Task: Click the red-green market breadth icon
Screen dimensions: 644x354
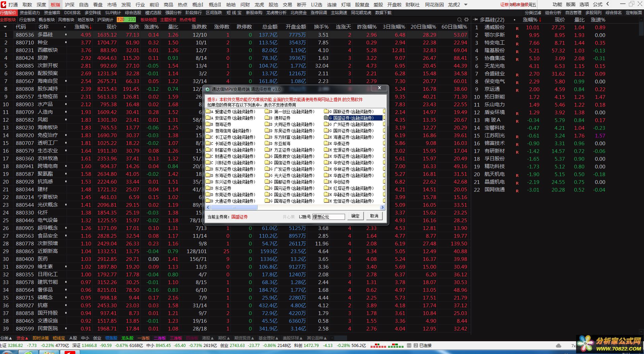Action: pyautogui.click(x=387, y=346)
